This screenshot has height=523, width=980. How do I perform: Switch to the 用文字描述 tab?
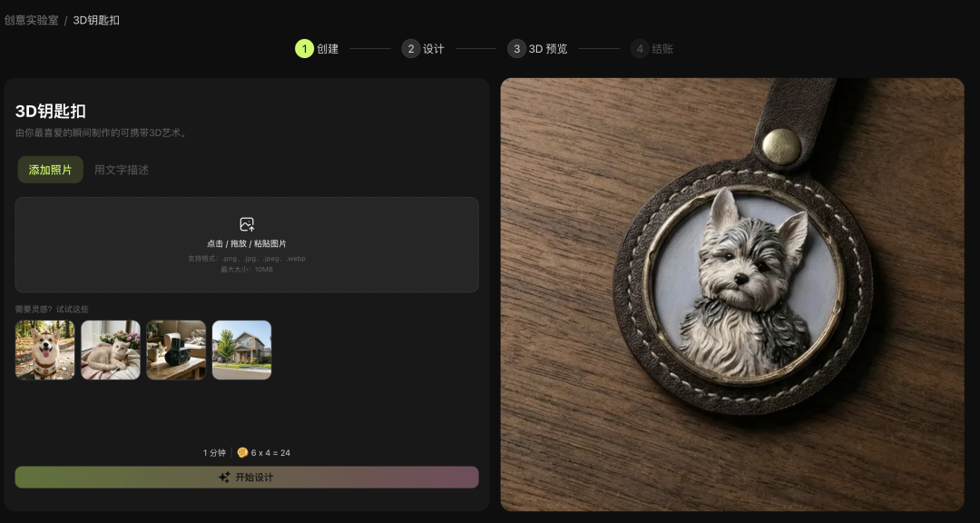click(x=122, y=170)
